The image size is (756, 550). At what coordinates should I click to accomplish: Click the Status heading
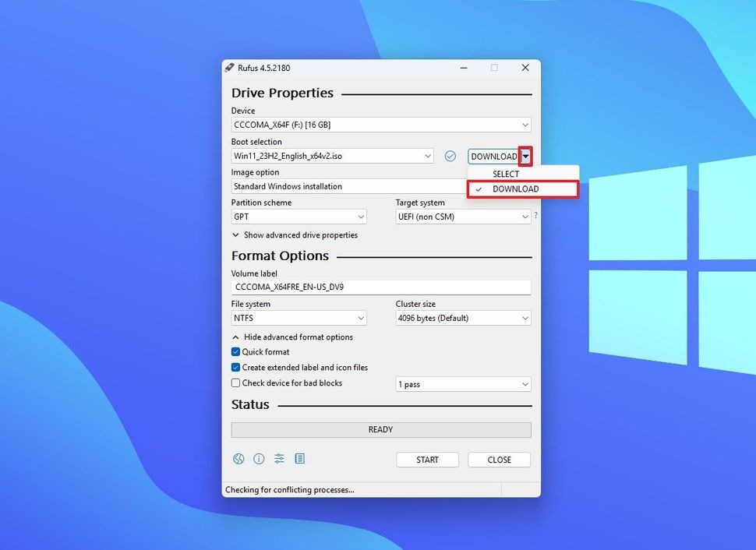[x=250, y=404]
